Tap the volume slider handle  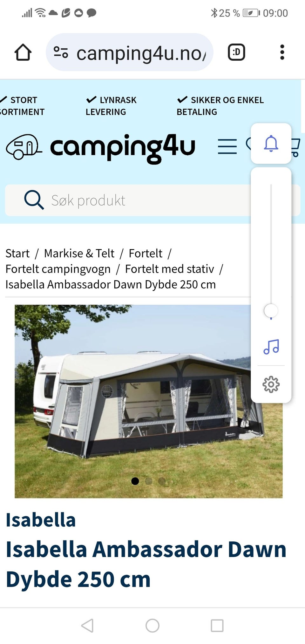point(271,311)
